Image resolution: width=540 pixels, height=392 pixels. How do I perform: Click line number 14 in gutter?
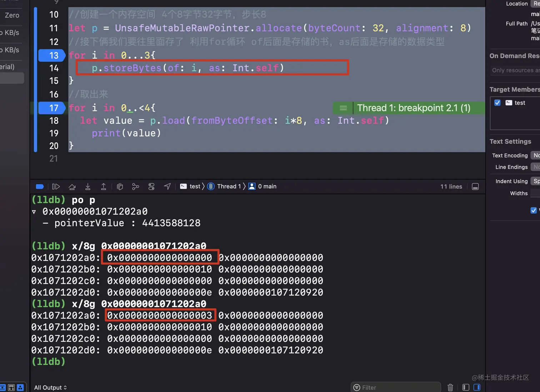point(54,68)
